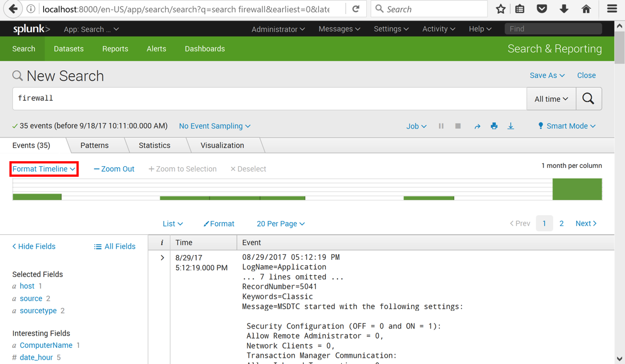The width and height of the screenshot is (625, 364).
Task: Open the bookmarks list icon
Action: point(520,9)
